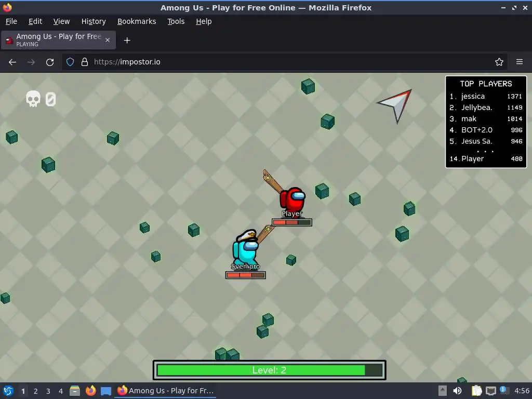
Task: Switch to workspace 1
Action: [23, 391]
